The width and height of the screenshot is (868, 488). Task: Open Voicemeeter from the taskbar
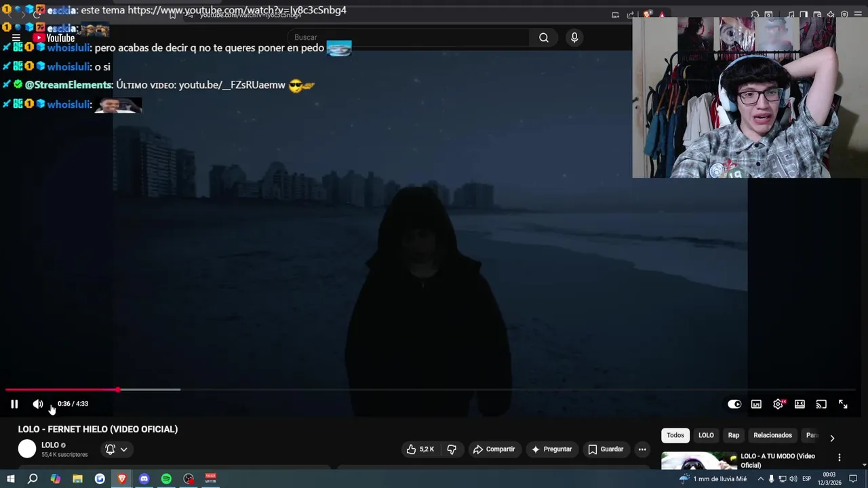(x=210, y=479)
